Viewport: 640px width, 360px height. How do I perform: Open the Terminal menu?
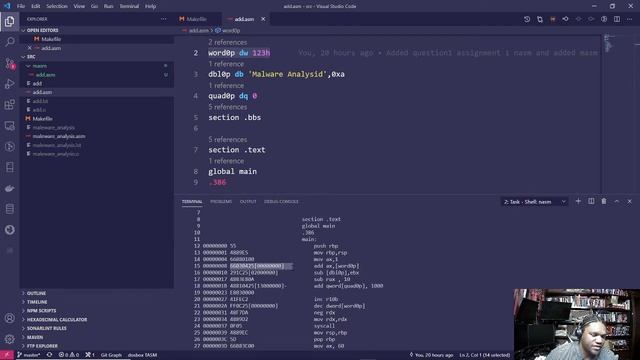click(129, 6)
